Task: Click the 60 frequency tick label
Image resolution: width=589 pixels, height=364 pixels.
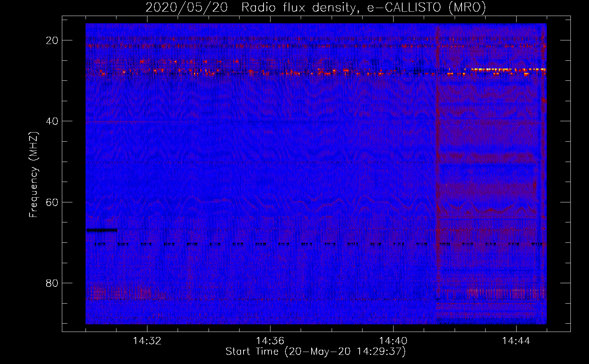Action: click(x=52, y=202)
